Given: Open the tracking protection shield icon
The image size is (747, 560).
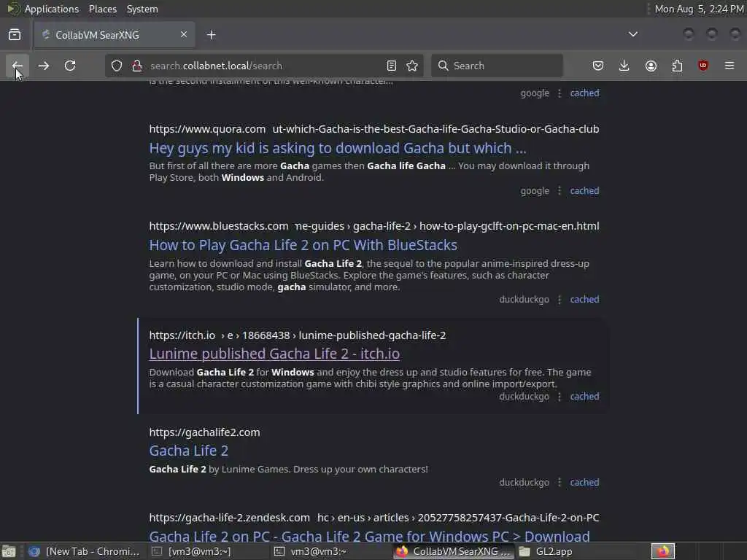Looking at the screenshot, I should point(117,66).
